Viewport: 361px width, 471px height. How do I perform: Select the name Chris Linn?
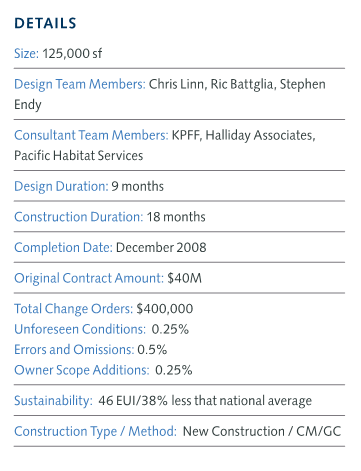pos(178,84)
